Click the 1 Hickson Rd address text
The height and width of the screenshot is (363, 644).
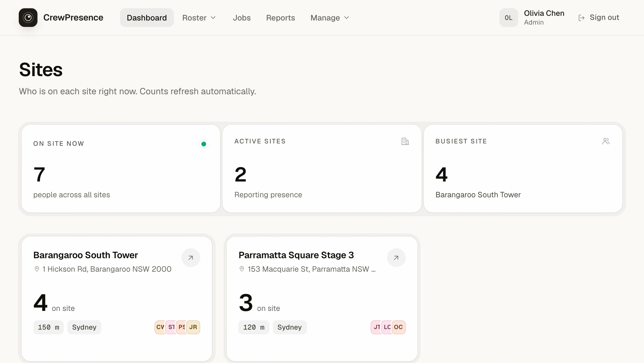[107, 269]
